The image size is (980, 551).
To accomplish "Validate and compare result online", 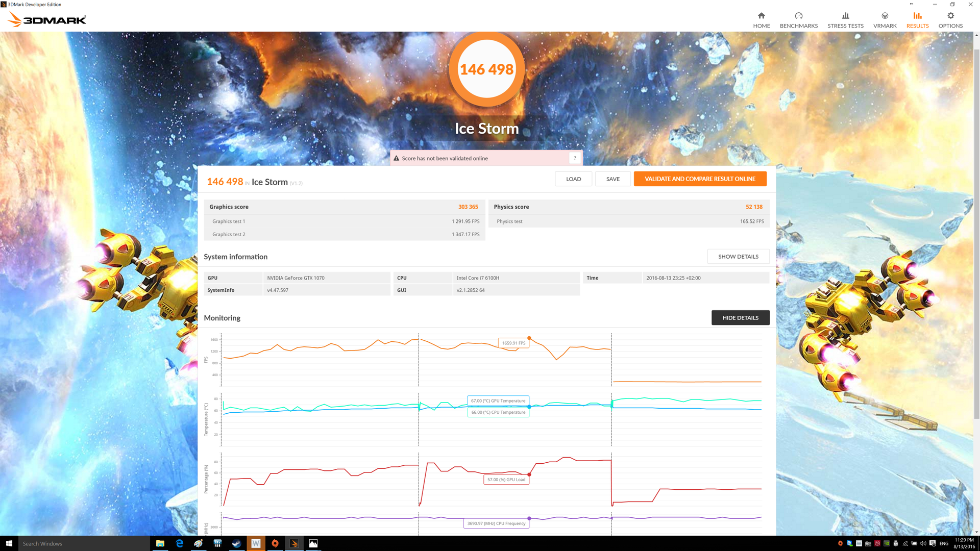I will pos(700,179).
